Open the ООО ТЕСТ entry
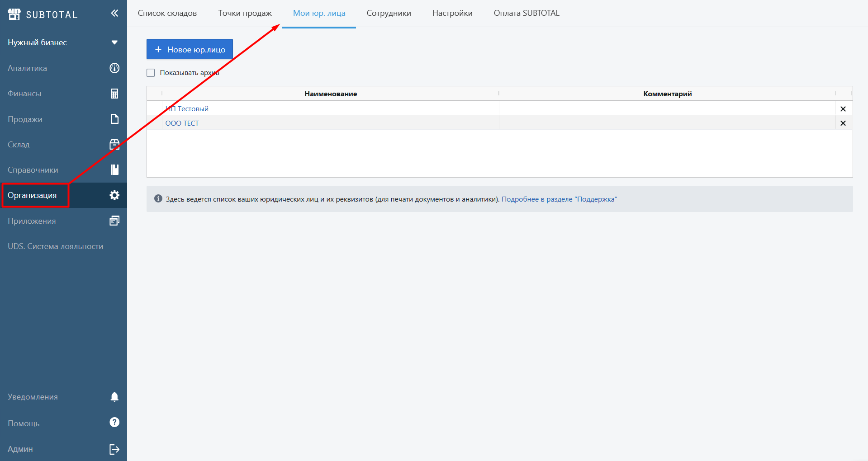 [x=182, y=123]
